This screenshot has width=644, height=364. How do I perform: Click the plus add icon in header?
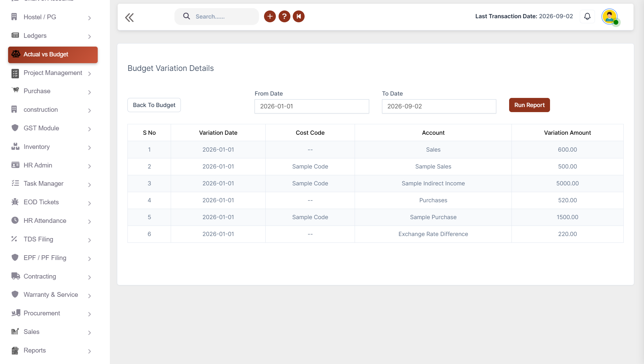270,16
